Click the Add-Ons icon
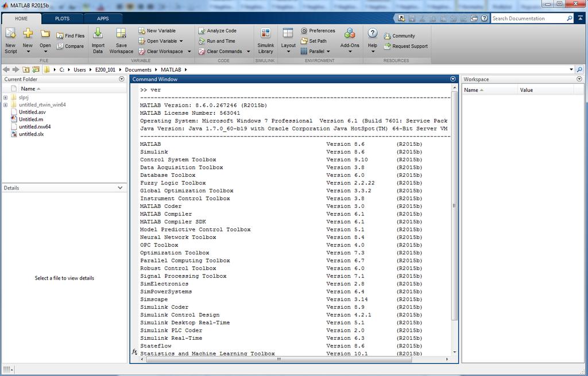The width and height of the screenshot is (588, 376). click(x=350, y=33)
